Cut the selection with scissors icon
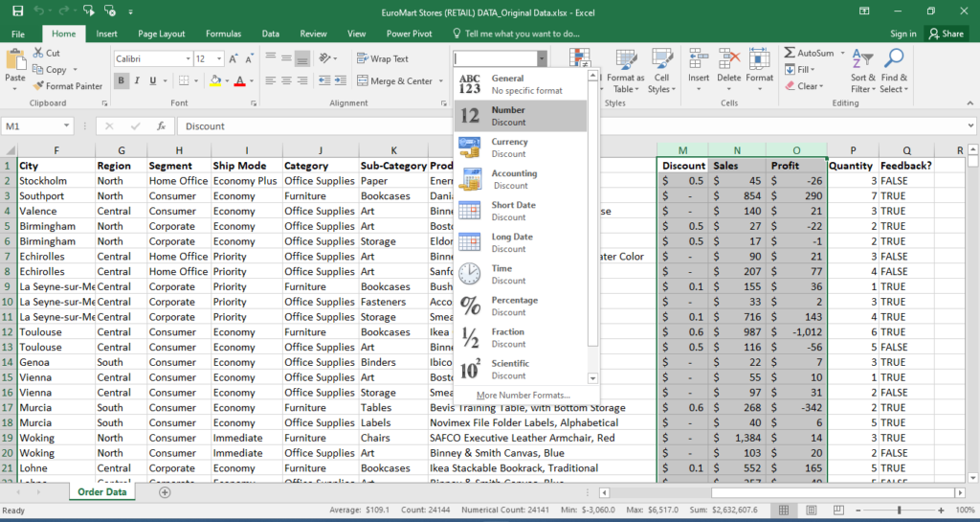The image size is (980, 522). click(38, 53)
